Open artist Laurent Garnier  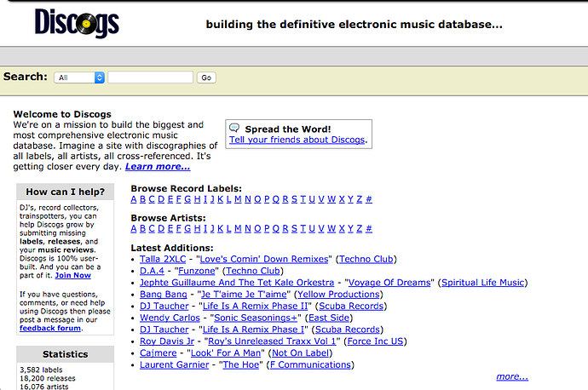[174, 365]
